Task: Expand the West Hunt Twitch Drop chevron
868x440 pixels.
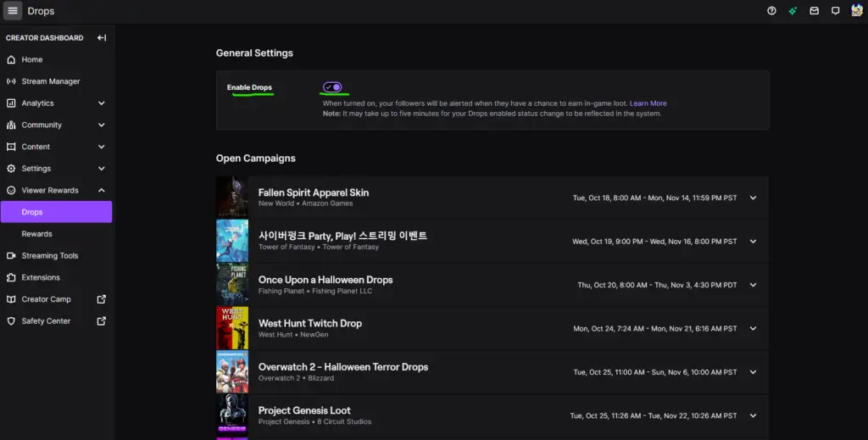Action: coord(753,328)
